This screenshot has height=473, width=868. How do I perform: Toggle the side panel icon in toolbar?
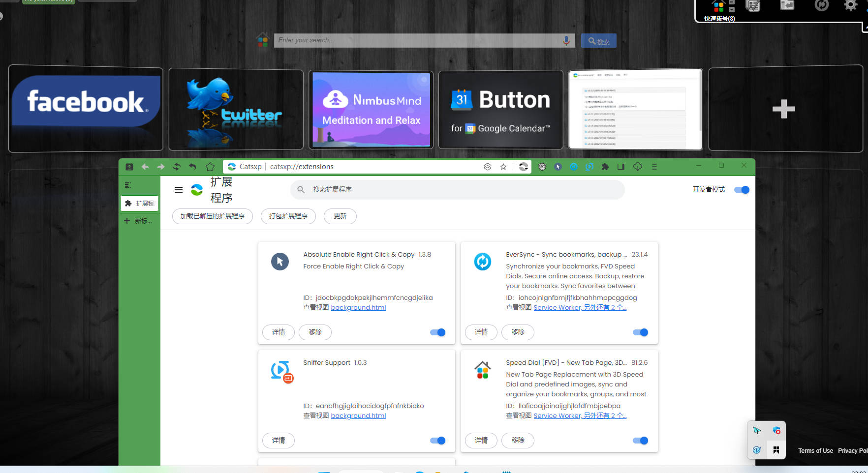621,167
